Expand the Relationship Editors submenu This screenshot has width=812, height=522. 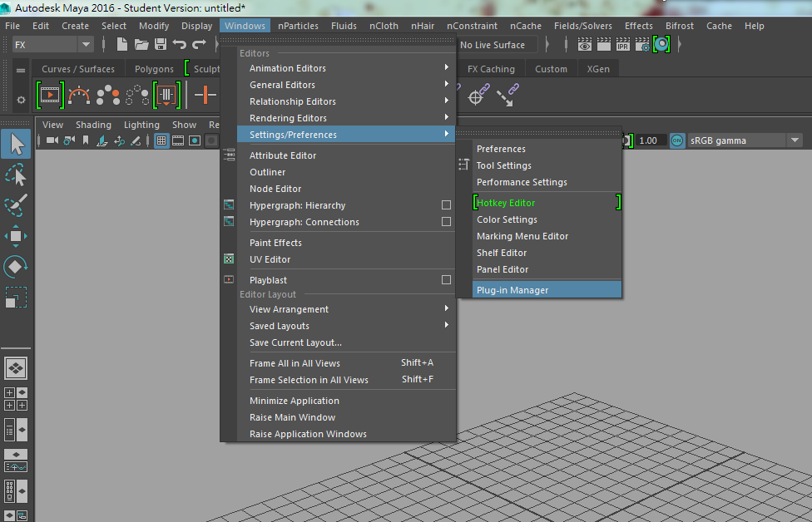[346, 101]
